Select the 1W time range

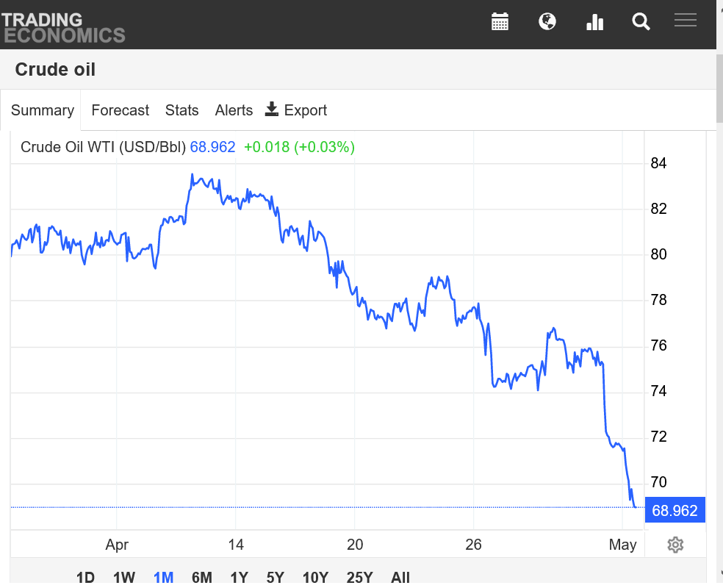[x=124, y=577]
